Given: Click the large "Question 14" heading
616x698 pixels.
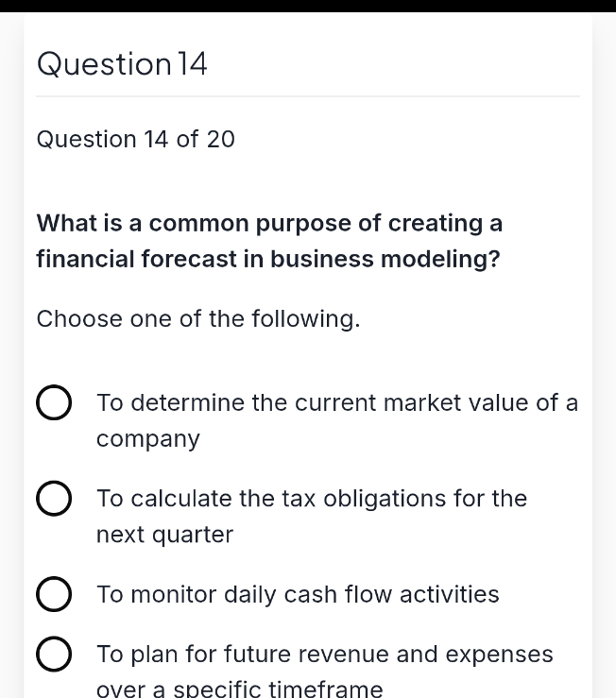Looking at the screenshot, I should coord(122,64).
